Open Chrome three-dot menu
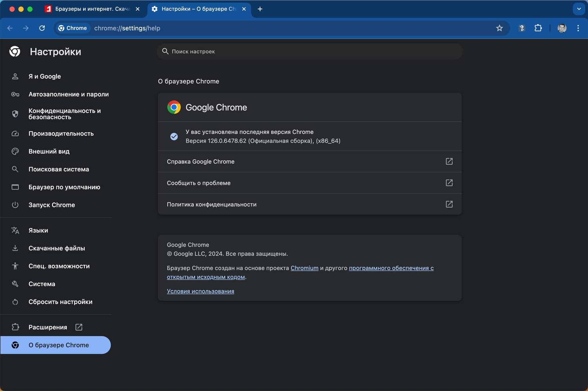 pyautogui.click(x=578, y=28)
